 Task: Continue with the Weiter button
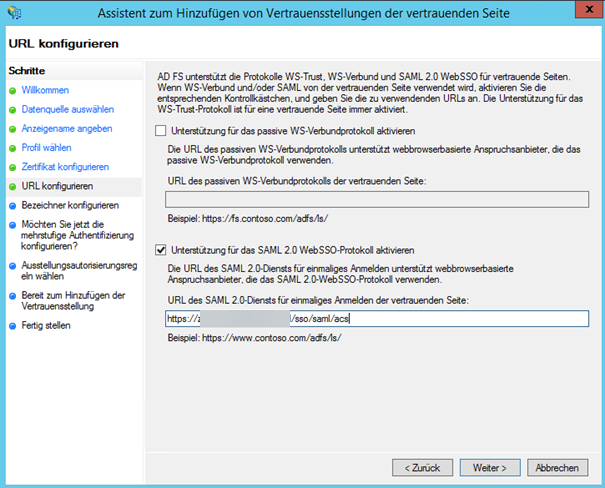(490, 468)
